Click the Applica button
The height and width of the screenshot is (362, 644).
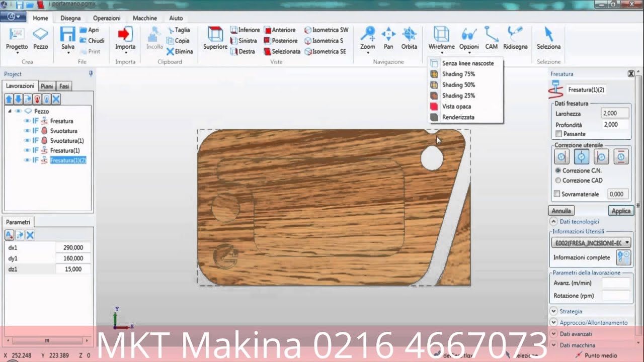click(620, 211)
